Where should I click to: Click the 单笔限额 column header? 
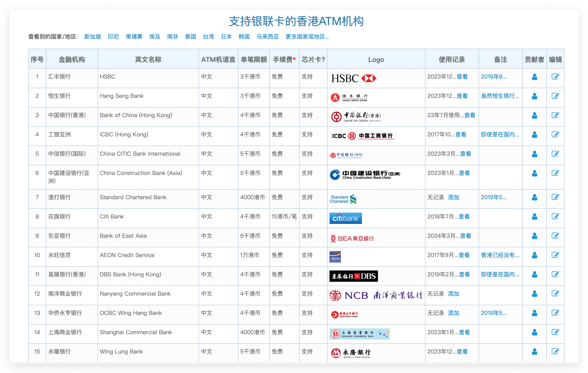(254, 59)
